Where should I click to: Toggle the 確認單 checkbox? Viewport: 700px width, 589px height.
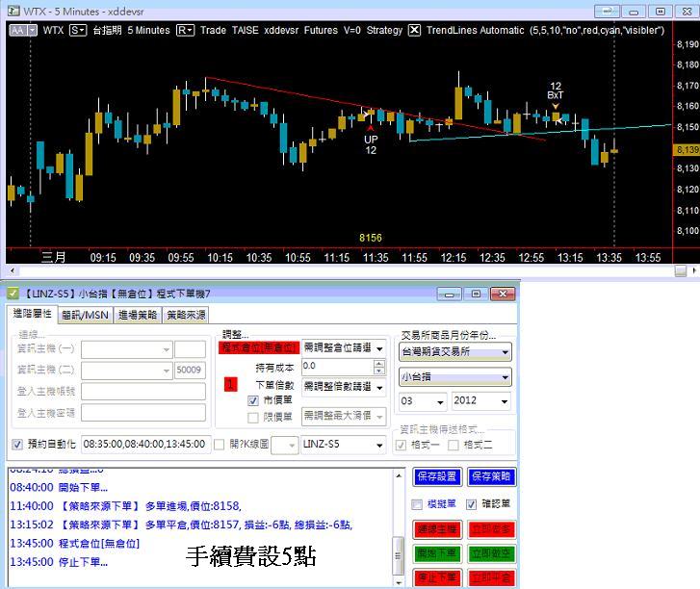tap(471, 504)
